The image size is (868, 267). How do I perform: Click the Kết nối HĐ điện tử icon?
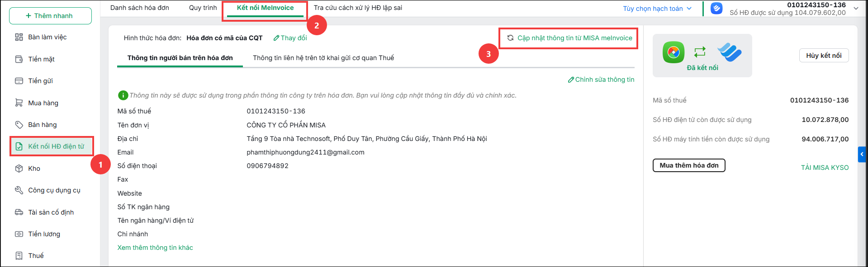pyautogui.click(x=19, y=146)
